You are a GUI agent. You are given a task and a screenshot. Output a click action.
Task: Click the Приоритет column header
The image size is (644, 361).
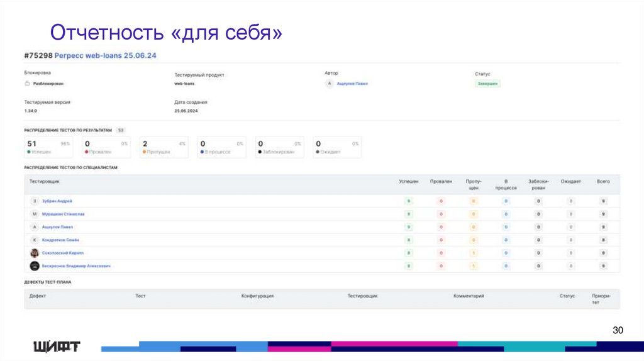pos(601,299)
